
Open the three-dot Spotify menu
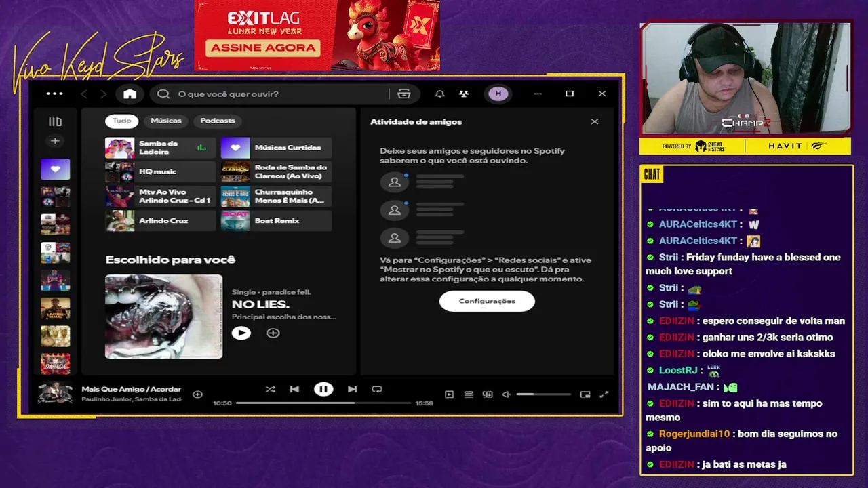[54, 94]
